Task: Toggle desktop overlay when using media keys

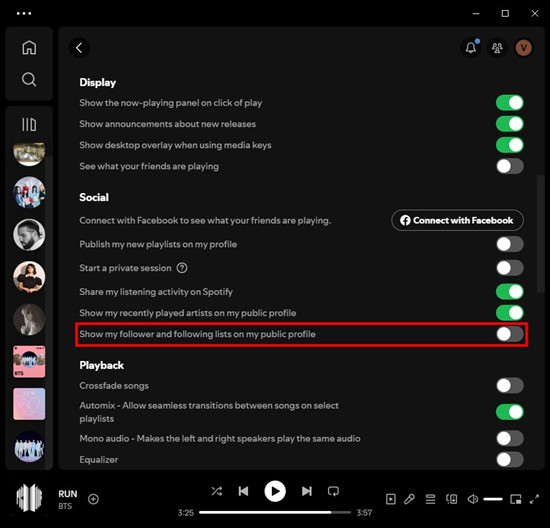Action: tap(510, 145)
